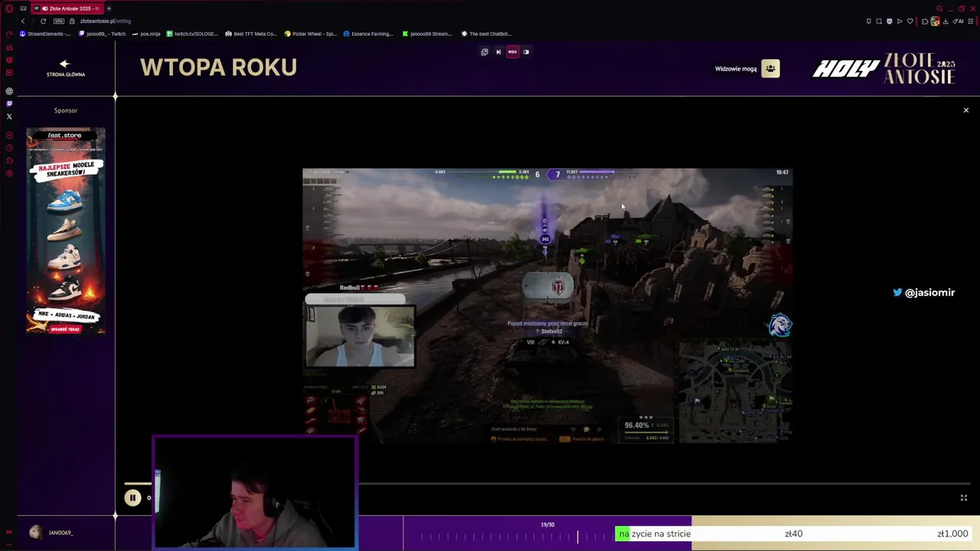The height and width of the screenshot is (551, 980).
Task: Add page to bookmarks heart icon
Action: coord(910,21)
